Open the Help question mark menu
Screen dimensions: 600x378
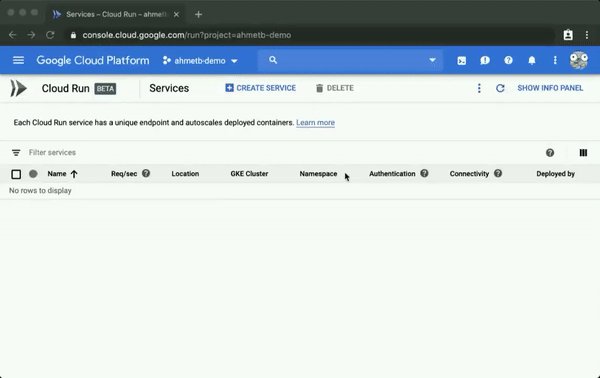508,60
